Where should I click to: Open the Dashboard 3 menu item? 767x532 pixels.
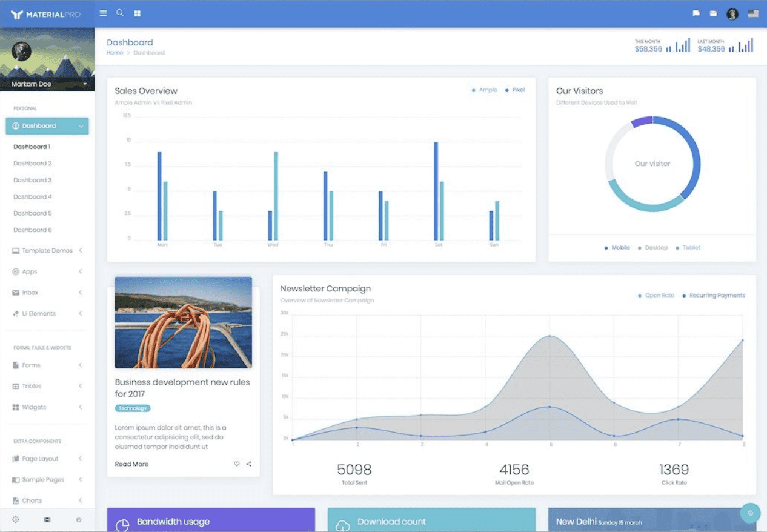tap(32, 179)
